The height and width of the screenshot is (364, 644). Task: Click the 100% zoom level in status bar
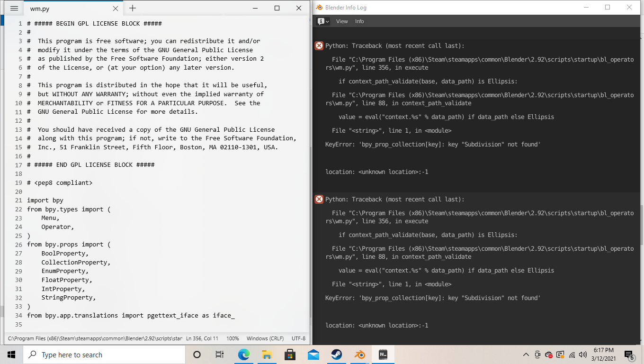[233, 338]
